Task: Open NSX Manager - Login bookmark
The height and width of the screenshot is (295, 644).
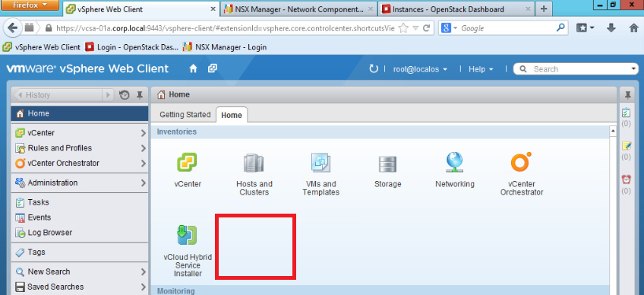Action: pyautogui.click(x=225, y=47)
